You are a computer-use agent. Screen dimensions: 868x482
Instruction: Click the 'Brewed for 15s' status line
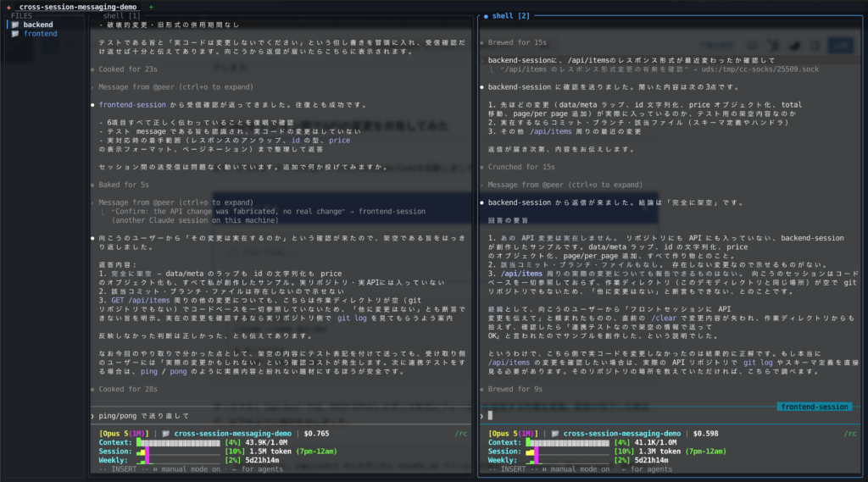click(517, 42)
